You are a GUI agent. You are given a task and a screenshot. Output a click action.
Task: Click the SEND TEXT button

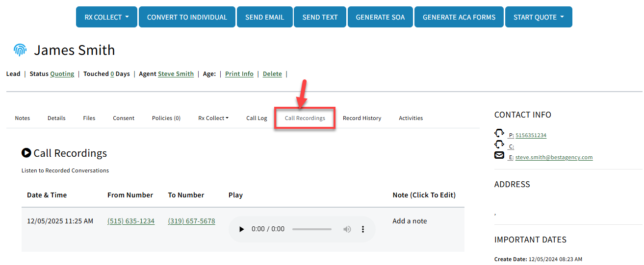pos(320,17)
